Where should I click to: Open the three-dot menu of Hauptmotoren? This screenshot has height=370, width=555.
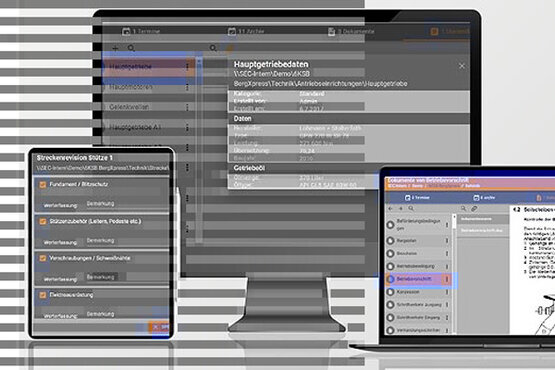[x=187, y=87]
